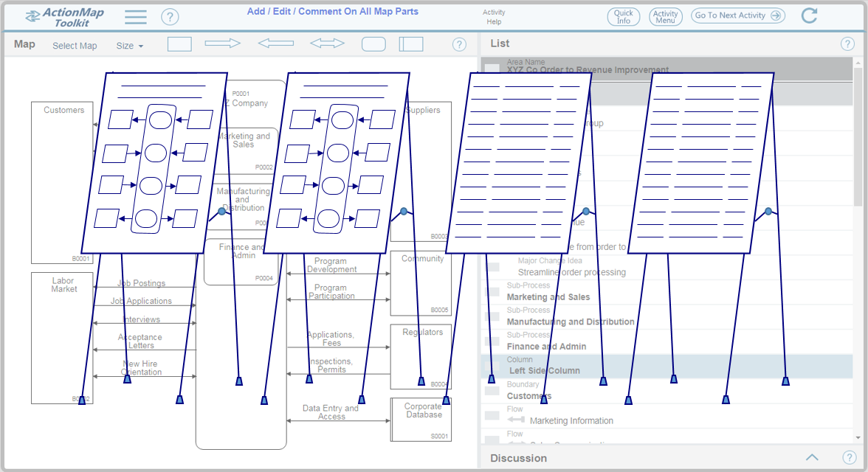This screenshot has width=868, height=472.
Task: Click the Data Entry and Access flow label
Action: pyautogui.click(x=331, y=412)
